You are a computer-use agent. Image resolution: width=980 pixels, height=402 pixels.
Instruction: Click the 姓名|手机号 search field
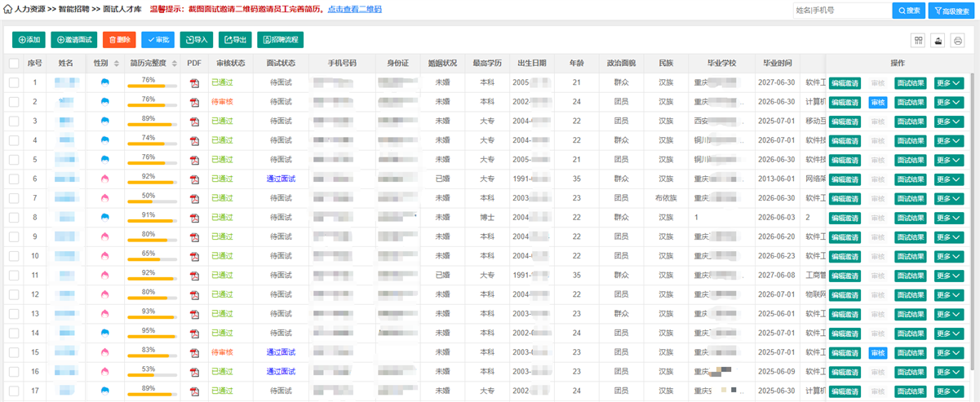click(840, 11)
